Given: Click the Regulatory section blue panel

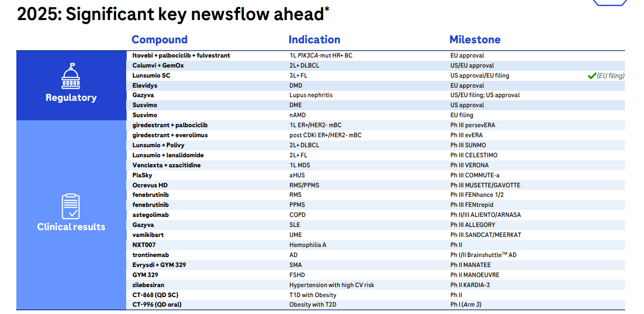Looking at the screenshot, I should click(x=71, y=84).
